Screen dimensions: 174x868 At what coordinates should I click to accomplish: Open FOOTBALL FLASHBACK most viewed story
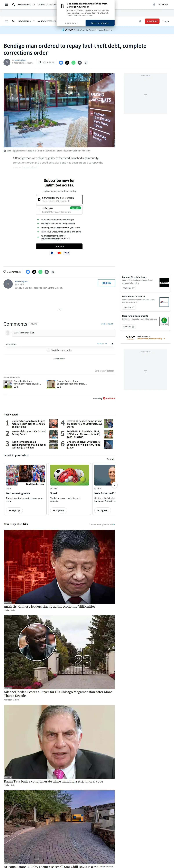[x=84, y=434]
